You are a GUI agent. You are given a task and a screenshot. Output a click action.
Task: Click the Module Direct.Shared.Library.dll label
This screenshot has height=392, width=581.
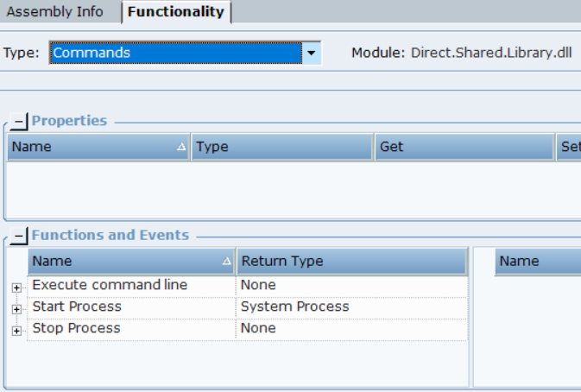[461, 54]
